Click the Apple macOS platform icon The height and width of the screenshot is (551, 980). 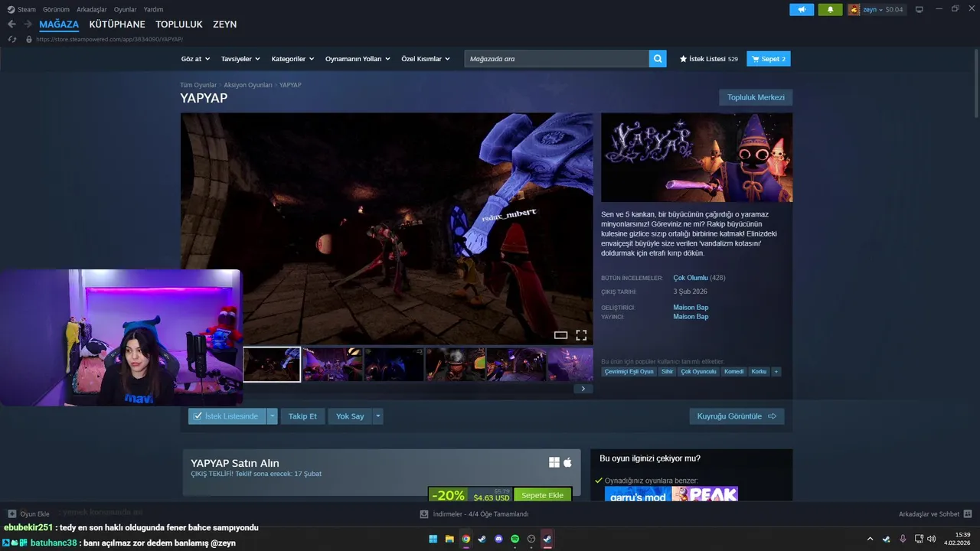pos(568,462)
